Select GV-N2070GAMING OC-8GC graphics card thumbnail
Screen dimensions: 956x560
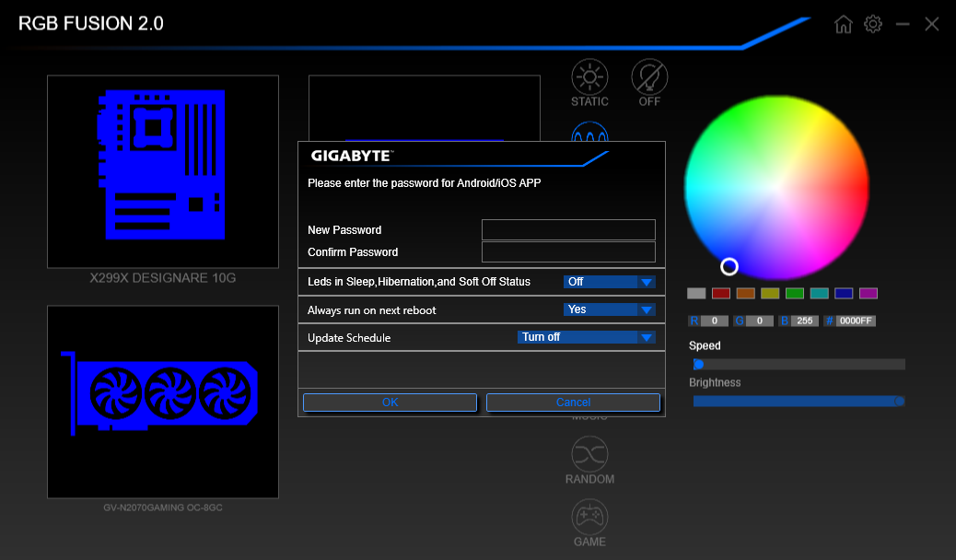tap(163, 402)
